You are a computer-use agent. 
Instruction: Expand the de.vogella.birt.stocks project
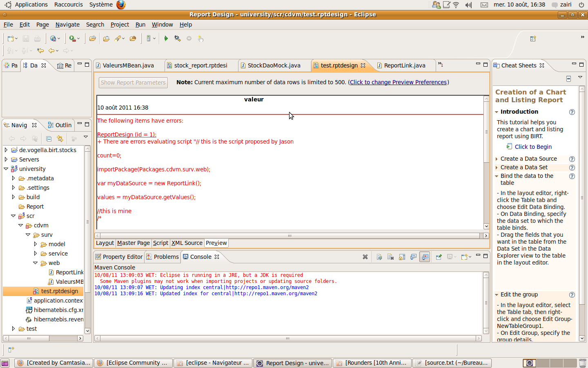tap(6, 150)
